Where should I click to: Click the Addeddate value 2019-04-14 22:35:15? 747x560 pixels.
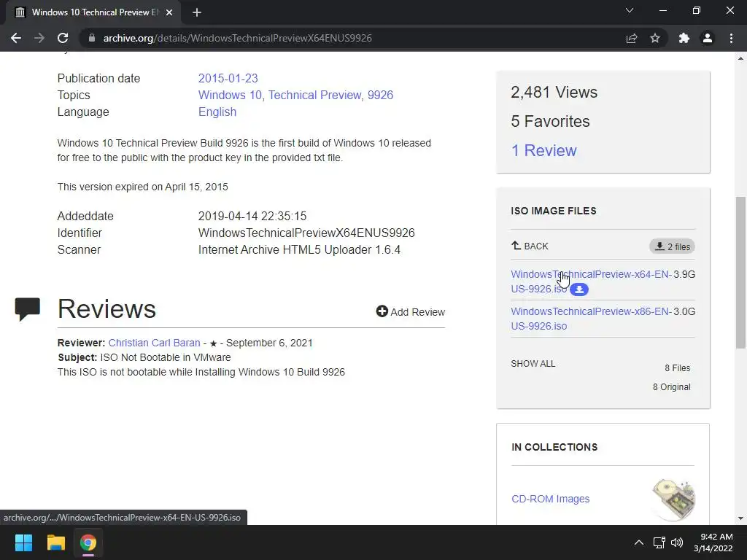click(x=252, y=216)
